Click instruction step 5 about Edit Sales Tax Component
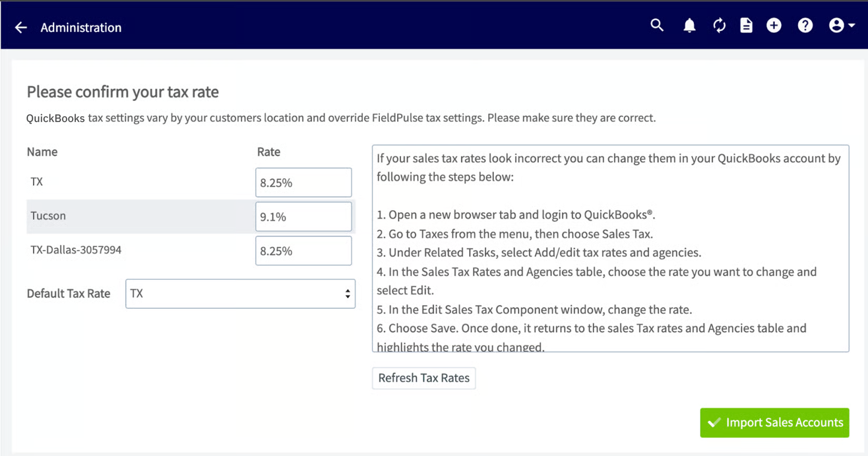The height and width of the screenshot is (456, 868). click(534, 310)
